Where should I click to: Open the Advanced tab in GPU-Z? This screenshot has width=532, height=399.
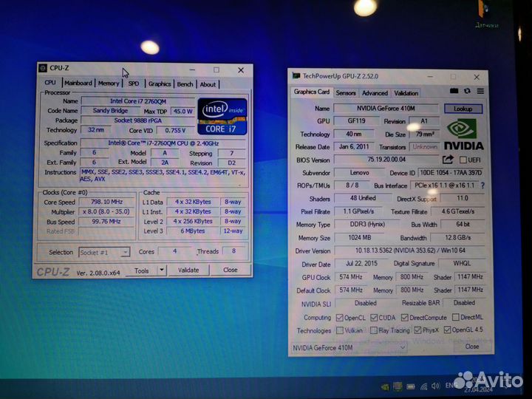pos(375,93)
